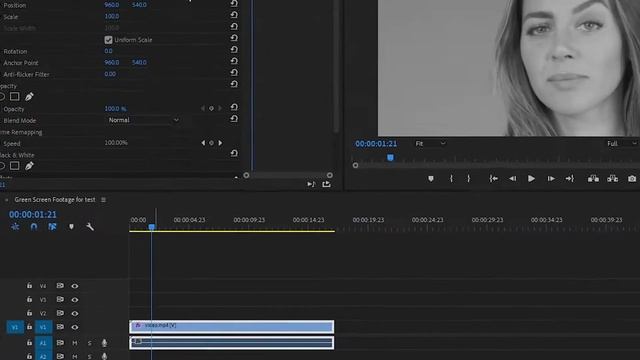
Task: Hide track V3 with eye icon
Action: (75, 300)
